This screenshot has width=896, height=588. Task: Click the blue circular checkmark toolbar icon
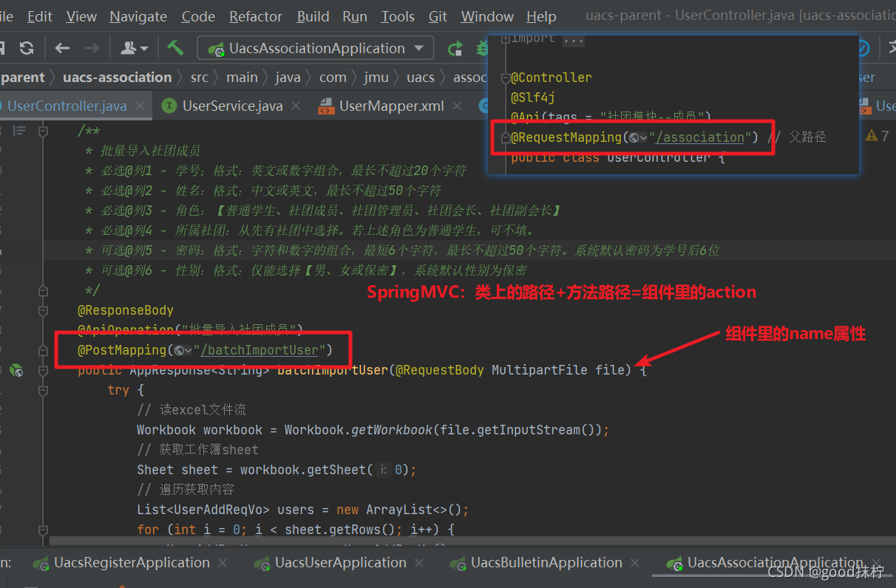862,48
